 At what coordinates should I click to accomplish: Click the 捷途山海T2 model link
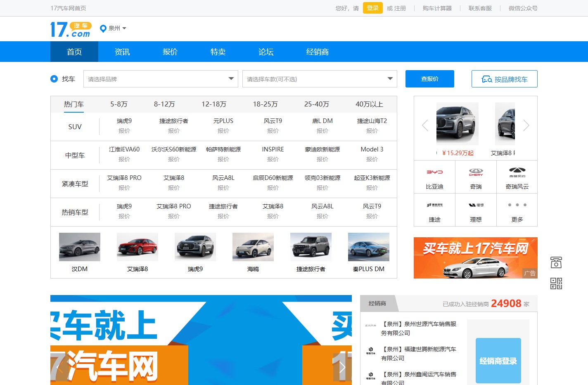(372, 121)
